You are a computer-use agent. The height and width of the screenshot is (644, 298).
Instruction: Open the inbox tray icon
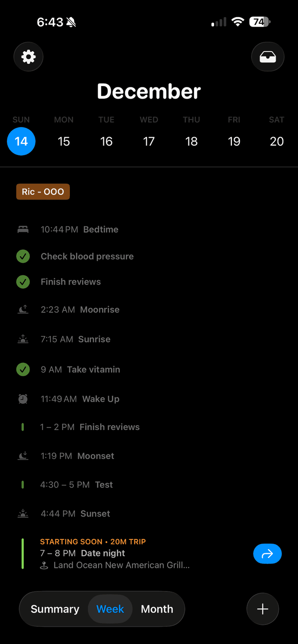click(x=268, y=57)
